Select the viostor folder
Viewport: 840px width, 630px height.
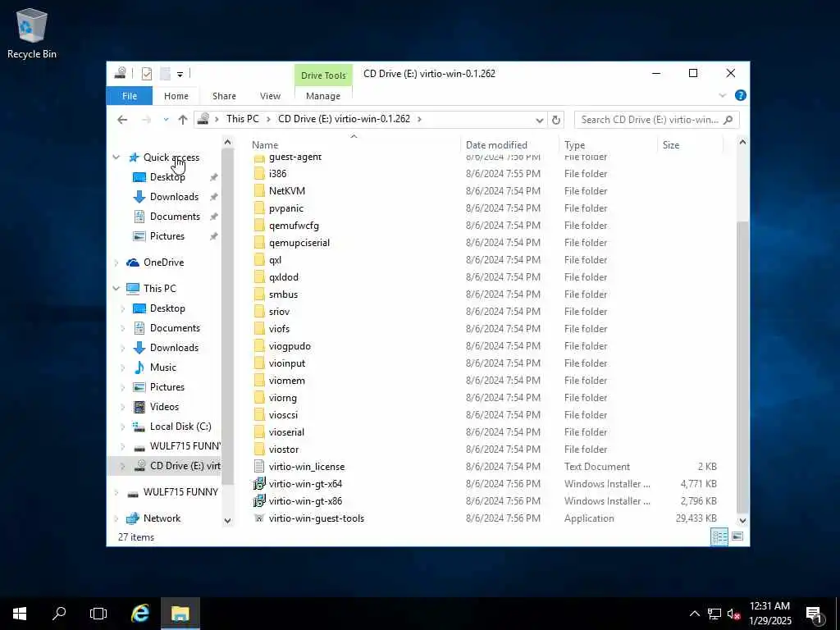(x=283, y=450)
